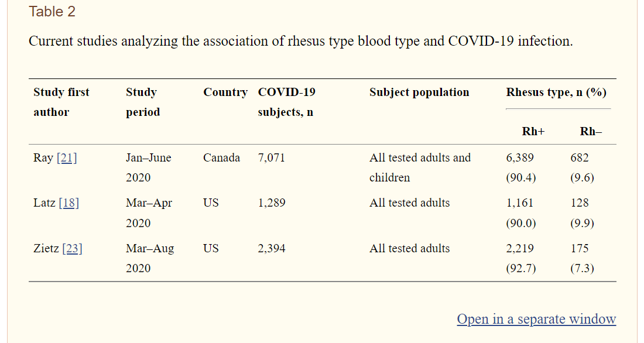Follow reference 23 link beside Zietz

(72, 249)
